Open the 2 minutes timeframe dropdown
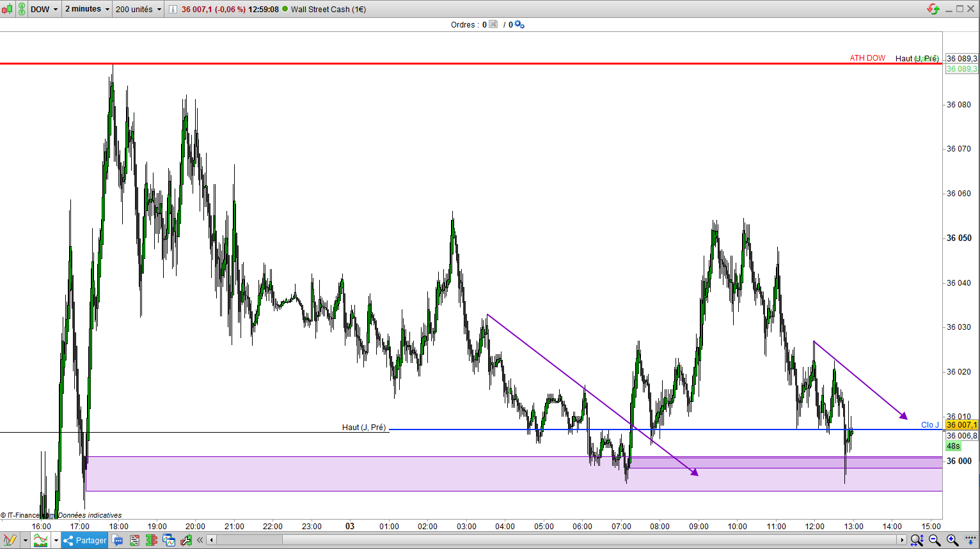 point(87,9)
